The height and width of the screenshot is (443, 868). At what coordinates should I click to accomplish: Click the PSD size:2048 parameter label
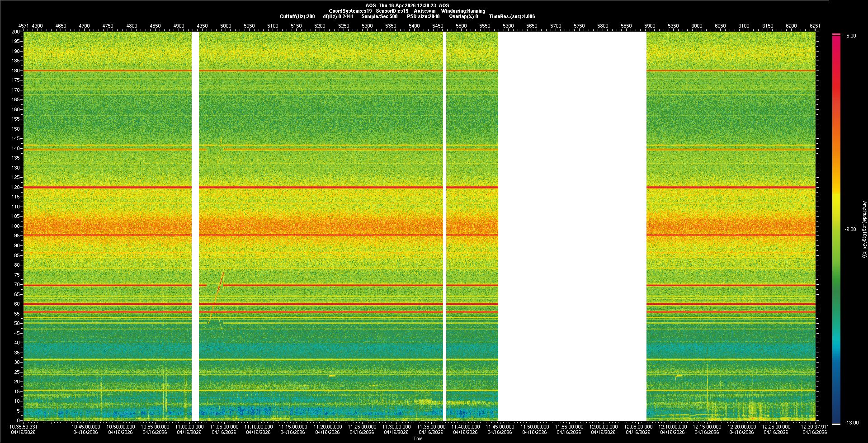(423, 16)
